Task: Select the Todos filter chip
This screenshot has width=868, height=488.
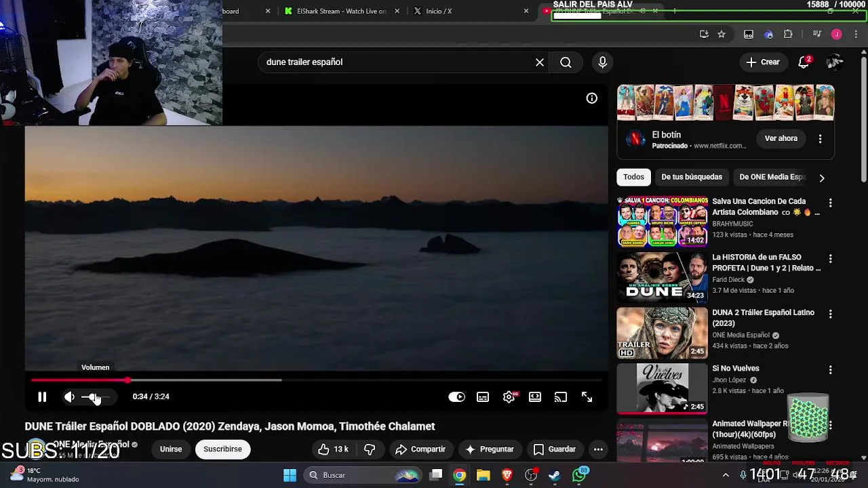Action: point(633,177)
